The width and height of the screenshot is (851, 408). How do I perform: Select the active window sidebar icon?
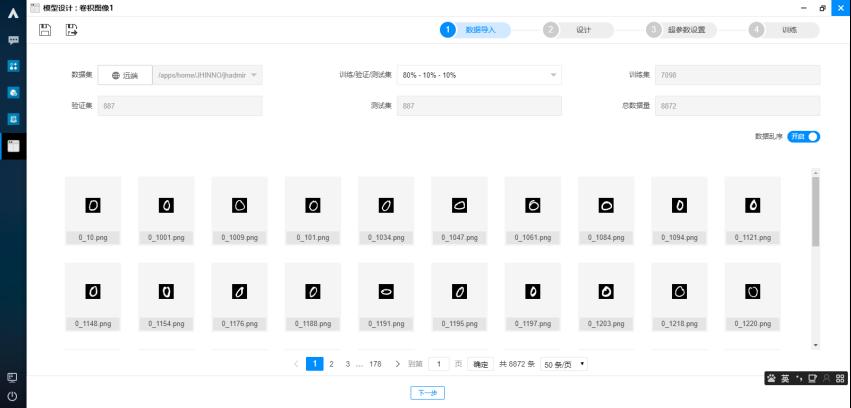coord(14,145)
